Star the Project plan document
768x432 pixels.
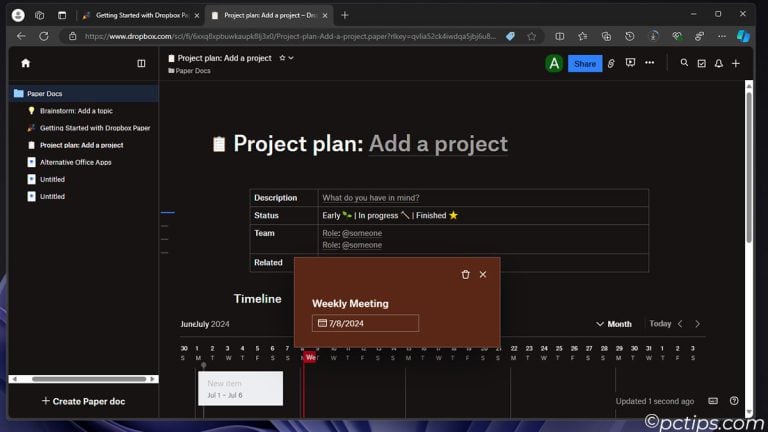(282, 58)
